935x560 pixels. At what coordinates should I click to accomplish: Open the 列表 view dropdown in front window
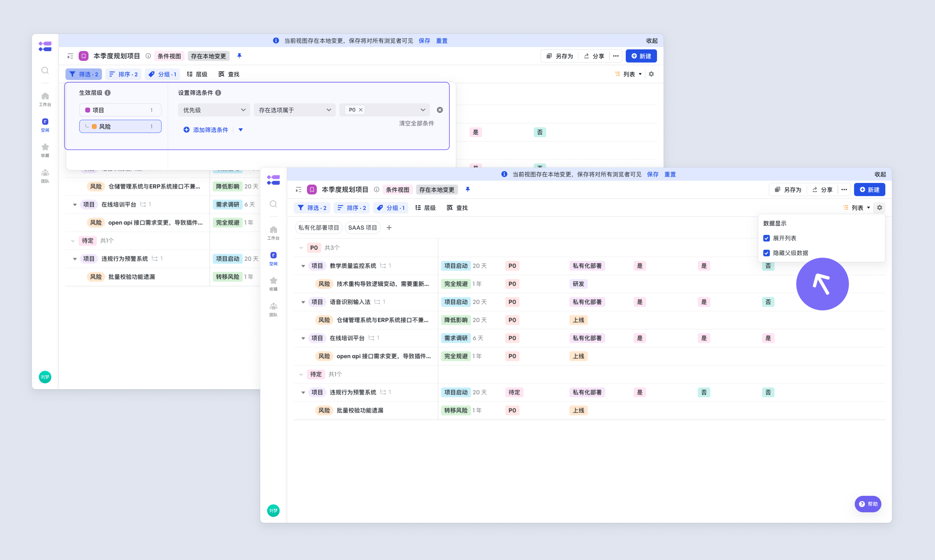tap(857, 208)
